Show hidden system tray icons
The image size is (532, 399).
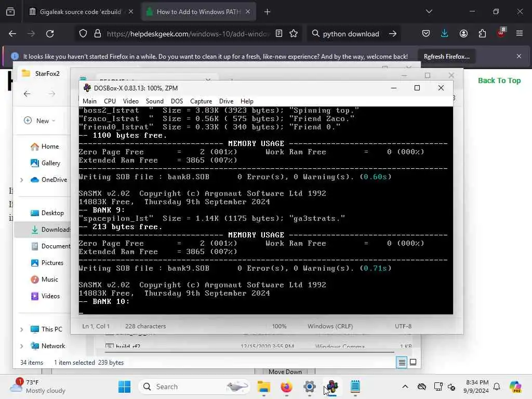[405, 387]
